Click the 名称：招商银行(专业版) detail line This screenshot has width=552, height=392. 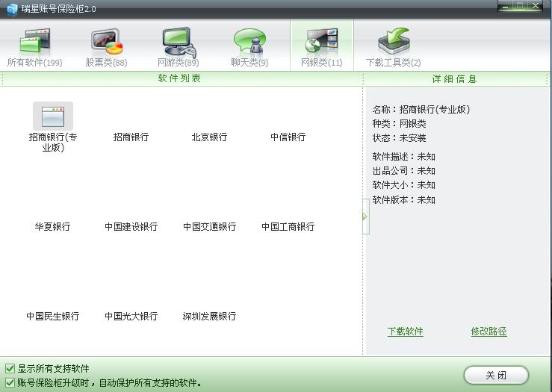click(421, 110)
